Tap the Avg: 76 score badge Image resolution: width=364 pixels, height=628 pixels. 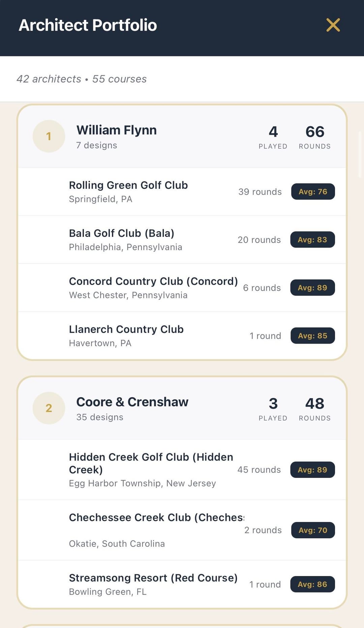[313, 192]
